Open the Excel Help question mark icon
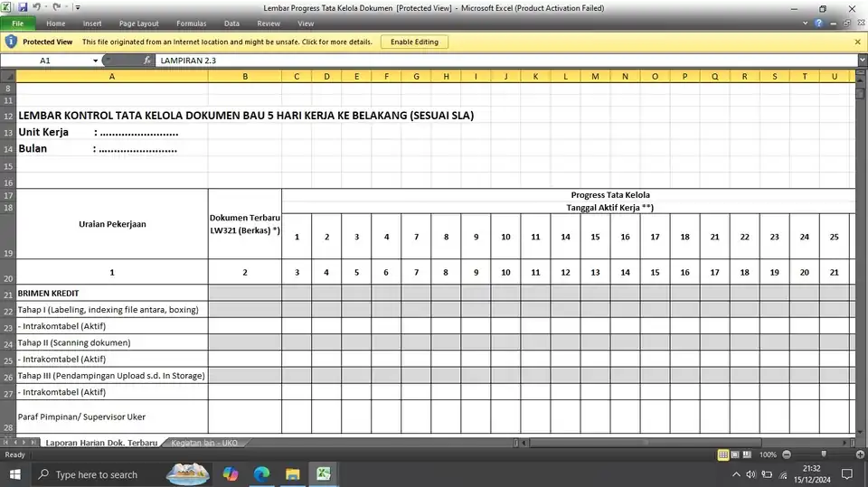Image resolution: width=868 pixels, height=487 pixels. tap(819, 23)
